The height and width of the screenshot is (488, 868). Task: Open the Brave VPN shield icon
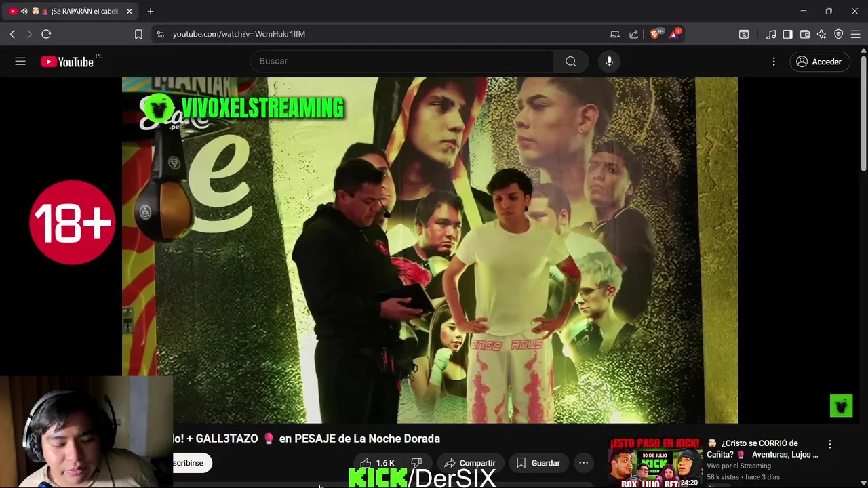tap(839, 34)
